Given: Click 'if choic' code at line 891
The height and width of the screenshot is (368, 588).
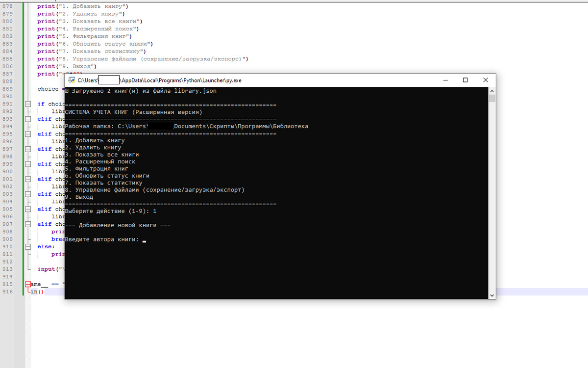Looking at the screenshot, I should coord(51,104).
